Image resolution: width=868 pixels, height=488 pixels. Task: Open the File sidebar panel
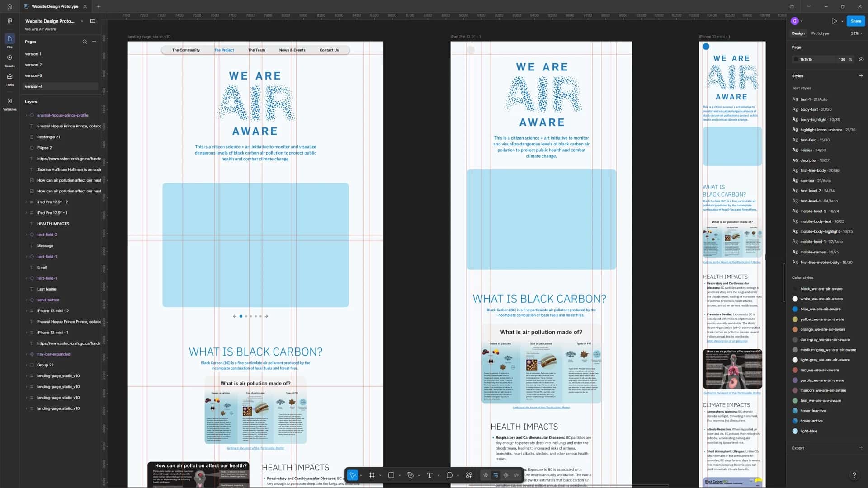click(10, 41)
